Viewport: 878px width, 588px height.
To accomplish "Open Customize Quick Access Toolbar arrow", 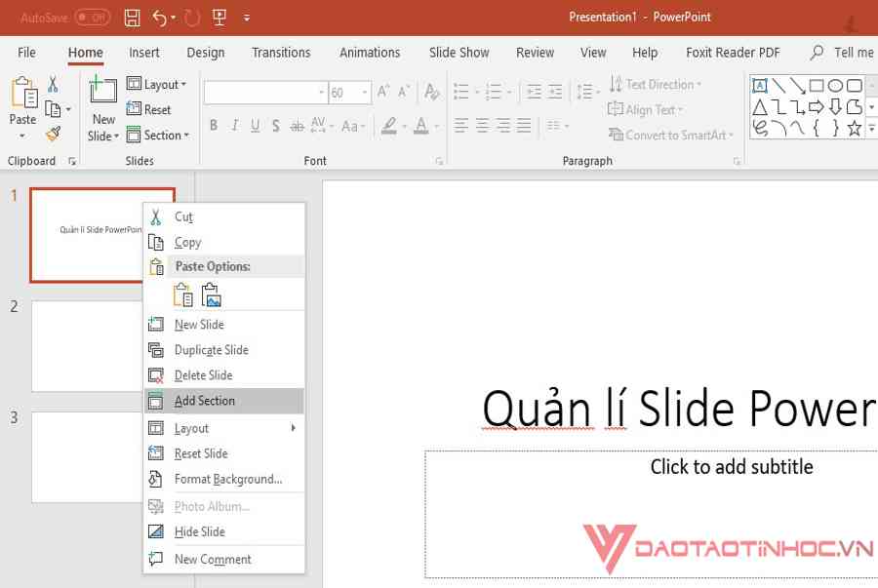I will (x=247, y=19).
